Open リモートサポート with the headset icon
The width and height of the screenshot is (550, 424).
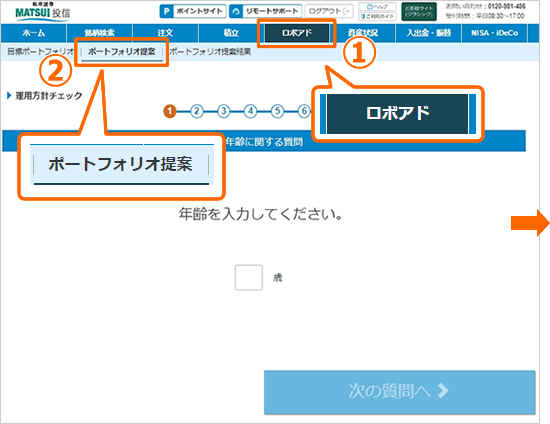266,11
